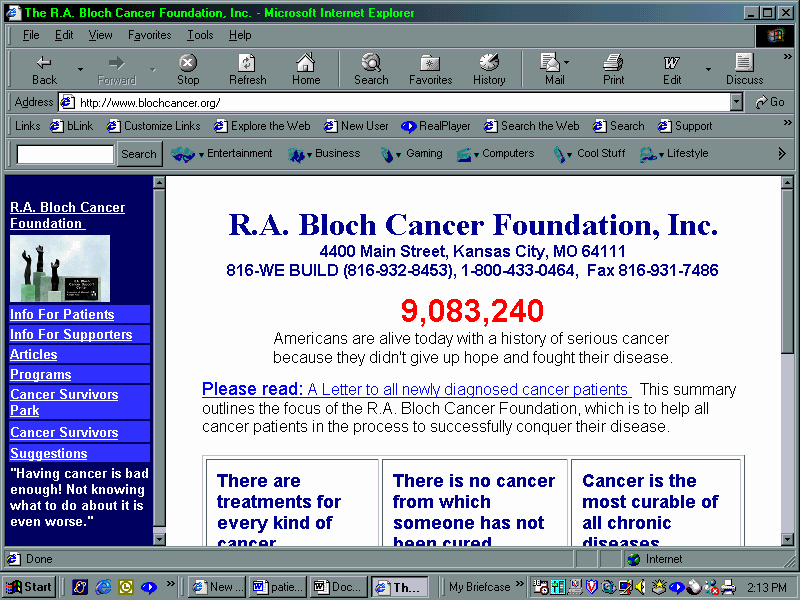Open Search the Web in the Links bar
Screen dimensions: 800x600
pyautogui.click(x=532, y=126)
